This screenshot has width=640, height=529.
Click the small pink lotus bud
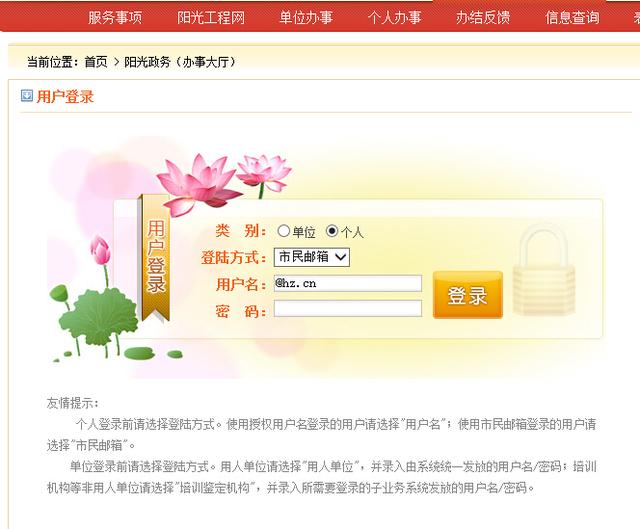tap(100, 249)
